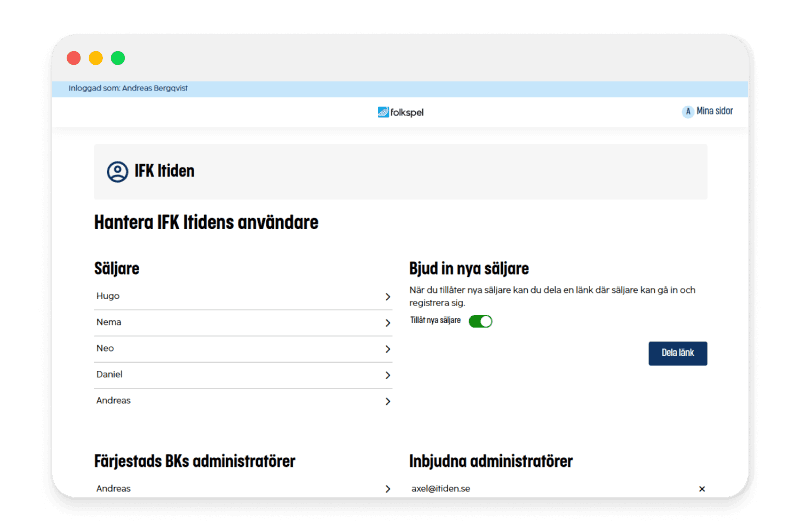The height and width of the screenshot is (531, 800).
Task: Select seller name Neo
Action: click(105, 348)
